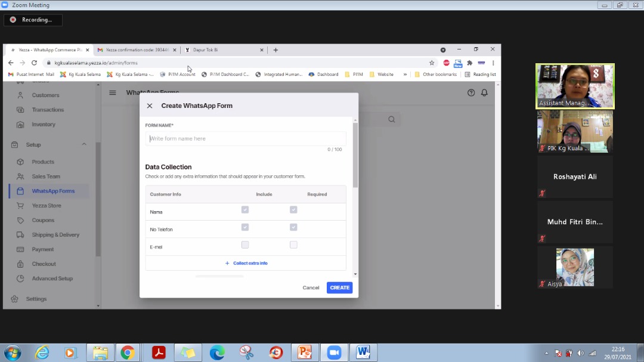Screen dimensions: 644x362
Task: Click the Cancel button
Action: [311, 287]
